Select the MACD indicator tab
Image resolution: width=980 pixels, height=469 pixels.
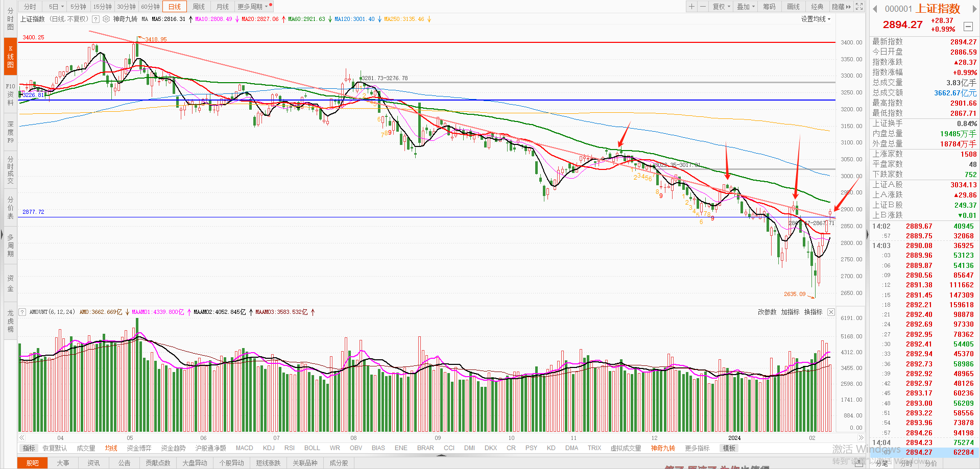point(244,448)
